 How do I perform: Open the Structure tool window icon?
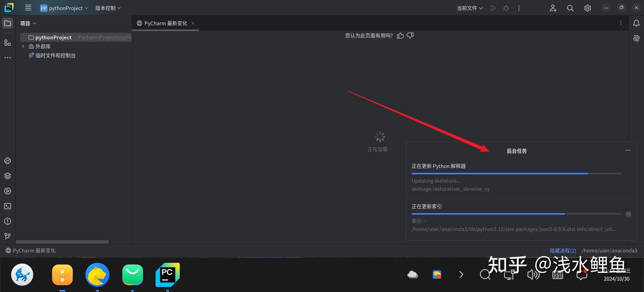[x=8, y=43]
